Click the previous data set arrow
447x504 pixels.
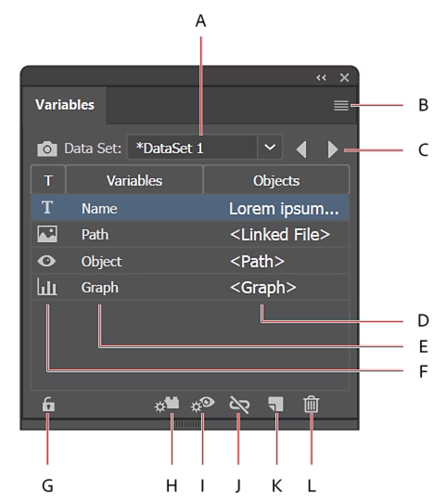[x=302, y=146]
